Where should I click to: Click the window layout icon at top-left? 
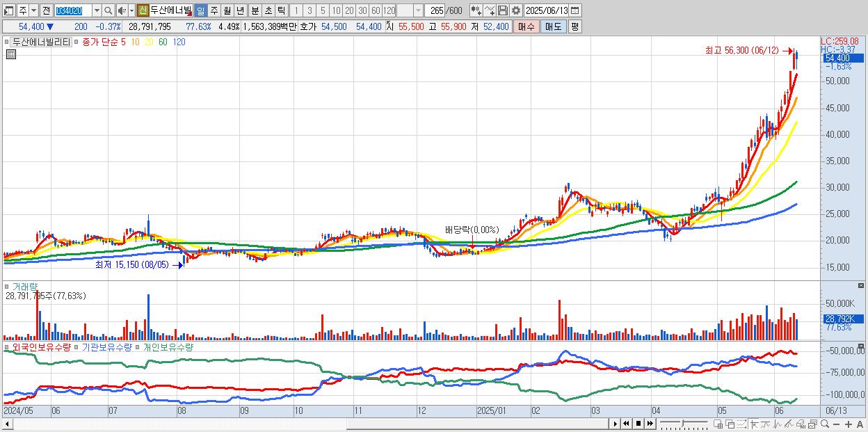click(8, 10)
